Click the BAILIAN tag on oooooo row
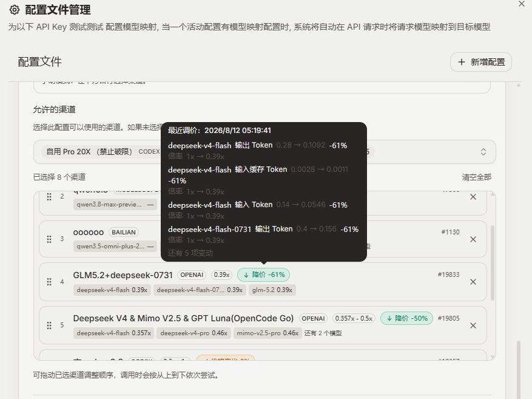The image size is (532, 399). [x=124, y=232]
